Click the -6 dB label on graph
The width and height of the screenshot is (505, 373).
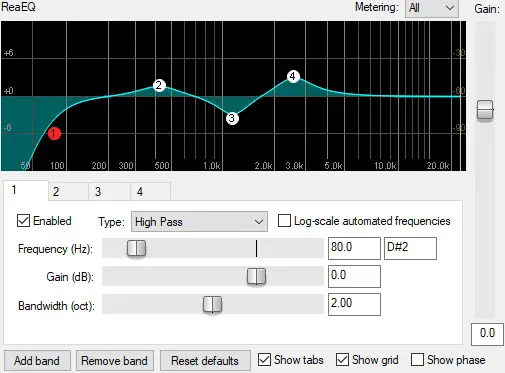tap(7, 128)
